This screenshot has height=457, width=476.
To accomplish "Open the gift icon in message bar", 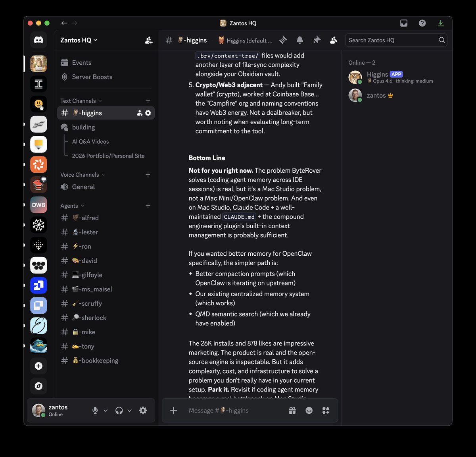I will point(292,411).
